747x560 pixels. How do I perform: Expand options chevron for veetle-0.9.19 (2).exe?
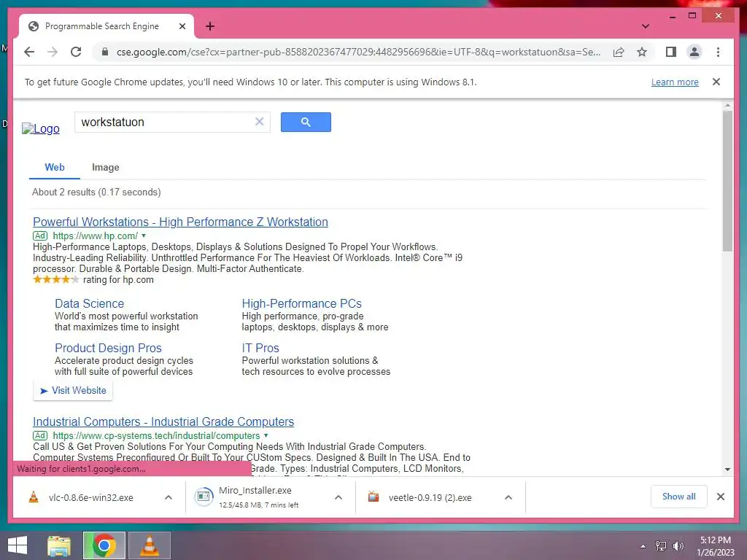(508, 497)
